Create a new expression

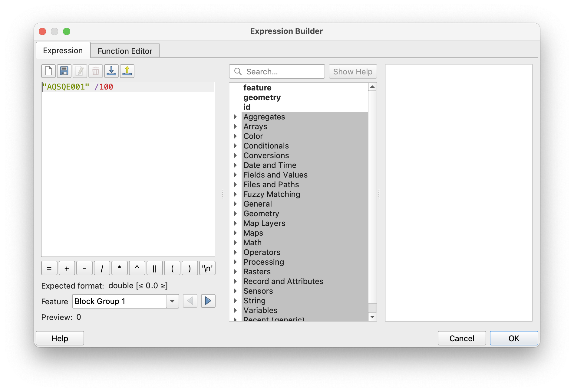(48, 71)
